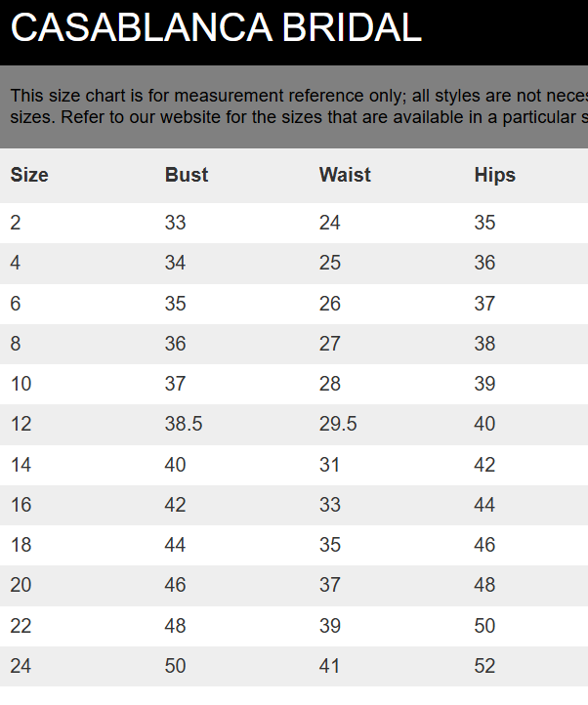Click hips value 38 in size 8 row
This screenshot has height=705, width=588.
coord(484,344)
